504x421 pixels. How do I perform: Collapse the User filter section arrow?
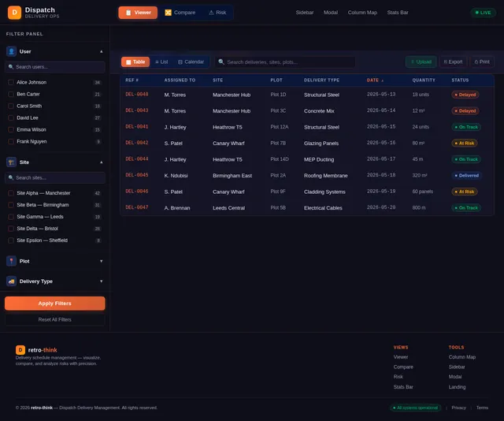(x=102, y=51)
